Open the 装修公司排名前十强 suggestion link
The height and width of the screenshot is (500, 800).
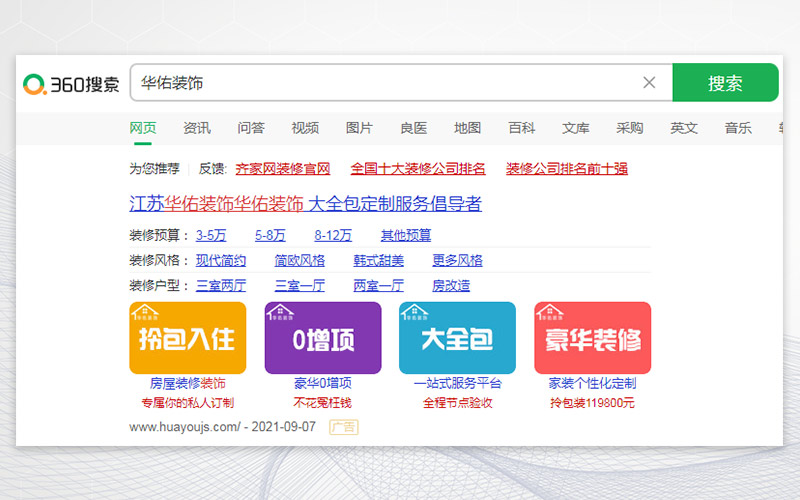[x=567, y=168]
